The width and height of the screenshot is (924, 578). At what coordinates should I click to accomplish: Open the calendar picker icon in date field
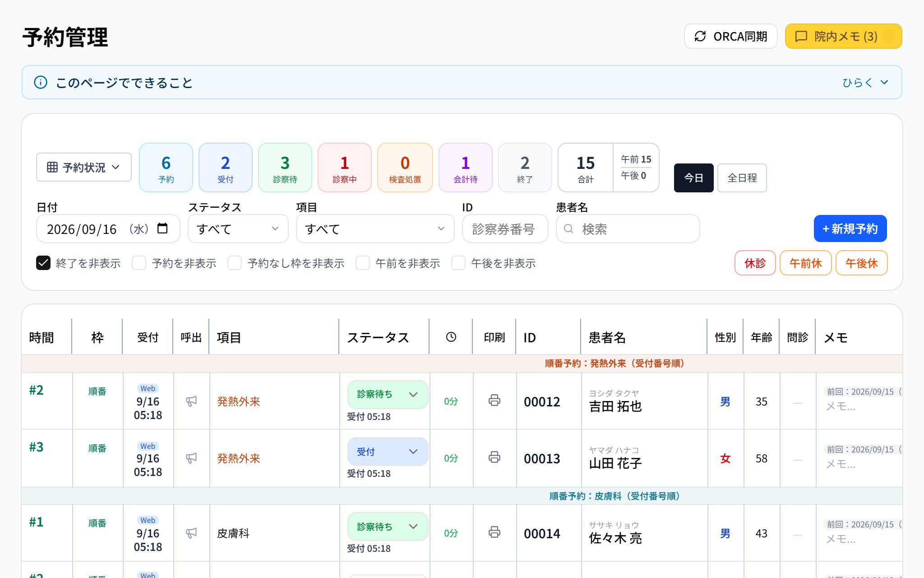162,228
